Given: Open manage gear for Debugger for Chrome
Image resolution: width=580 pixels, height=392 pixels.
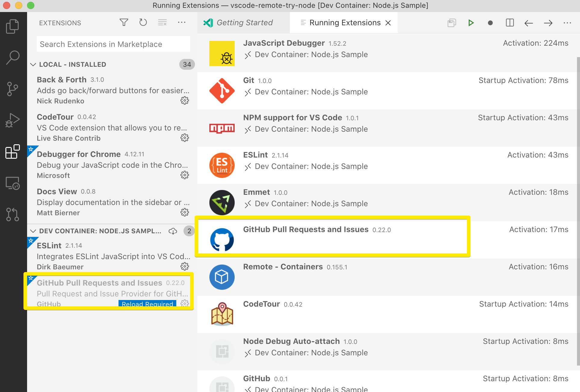Looking at the screenshot, I should [185, 175].
